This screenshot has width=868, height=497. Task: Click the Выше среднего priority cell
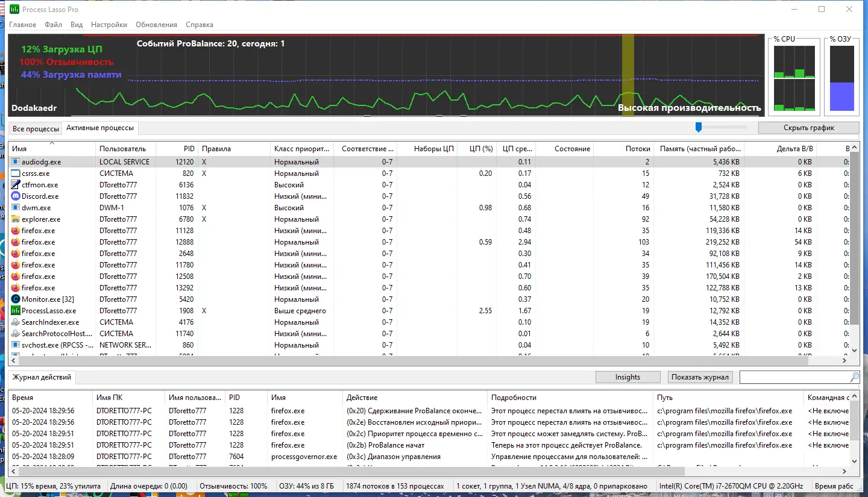[x=300, y=311]
